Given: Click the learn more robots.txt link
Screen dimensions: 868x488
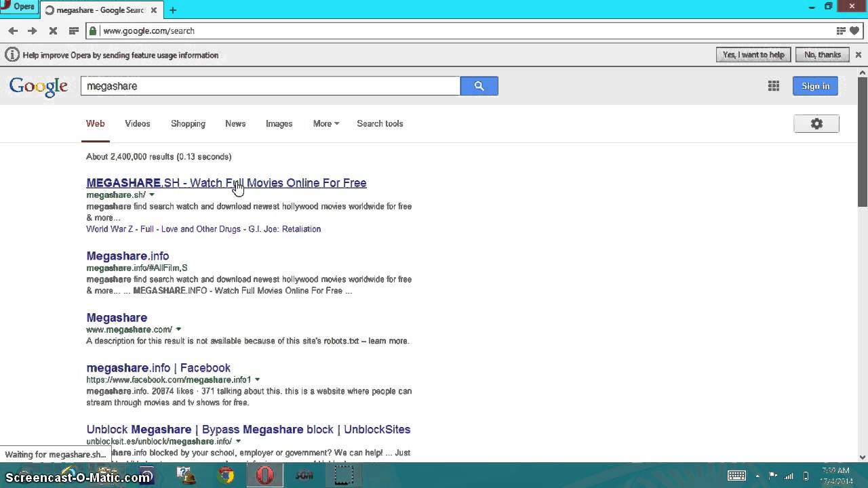Looking at the screenshot, I should 389,341.
